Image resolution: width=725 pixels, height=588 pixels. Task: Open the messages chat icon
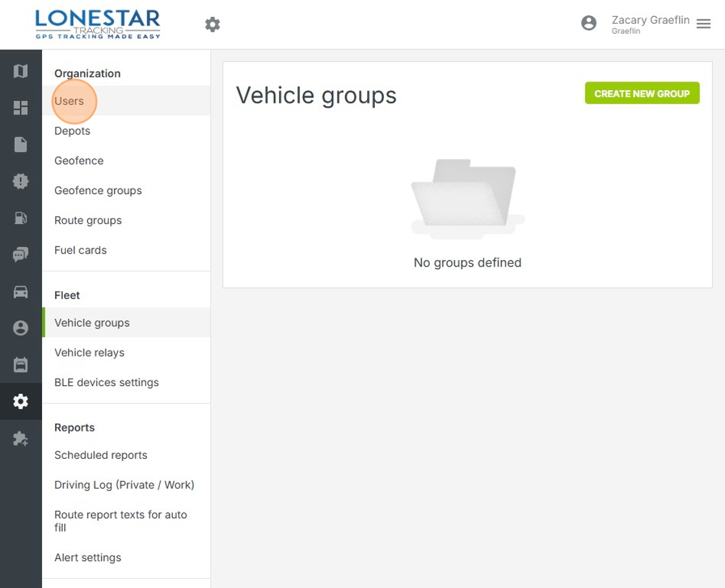pos(21,255)
